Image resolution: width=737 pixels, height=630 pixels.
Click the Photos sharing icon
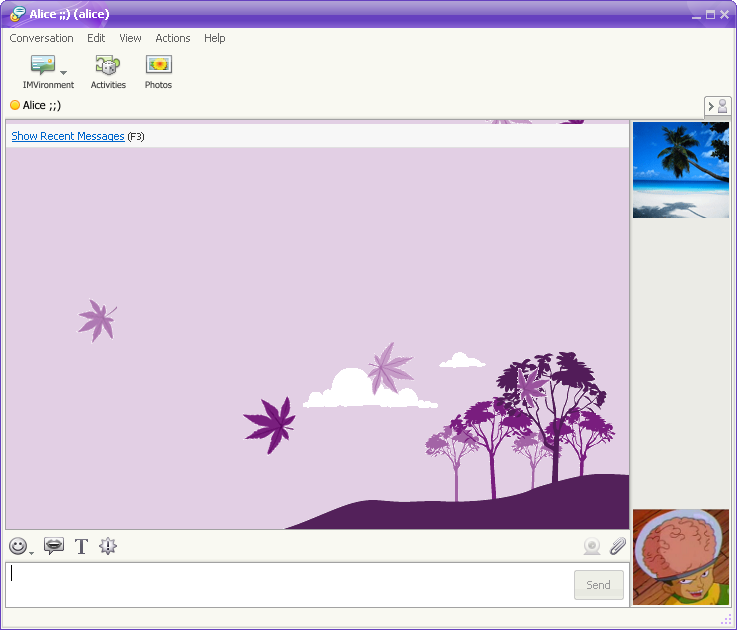[x=158, y=66]
